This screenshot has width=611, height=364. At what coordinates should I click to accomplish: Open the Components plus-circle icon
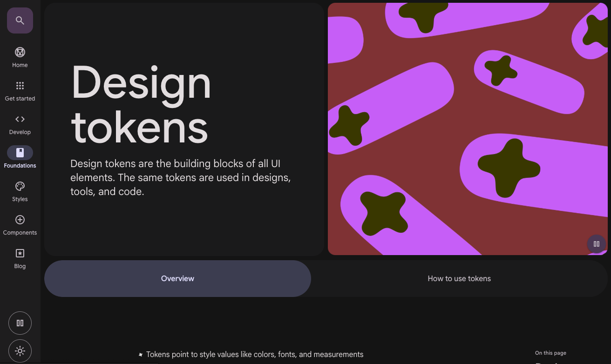click(x=20, y=220)
